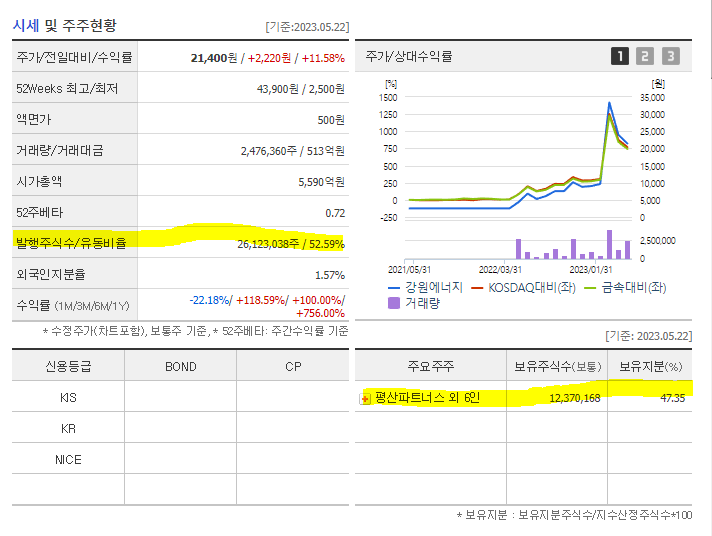Click the tallest purple volume bar
The width and height of the screenshot is (712, 536).
[609, 244]
